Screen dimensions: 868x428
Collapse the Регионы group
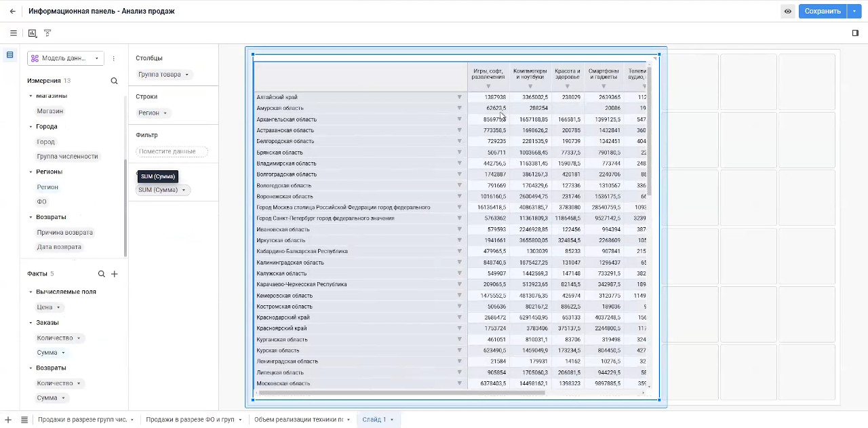[x=31, y=172]
